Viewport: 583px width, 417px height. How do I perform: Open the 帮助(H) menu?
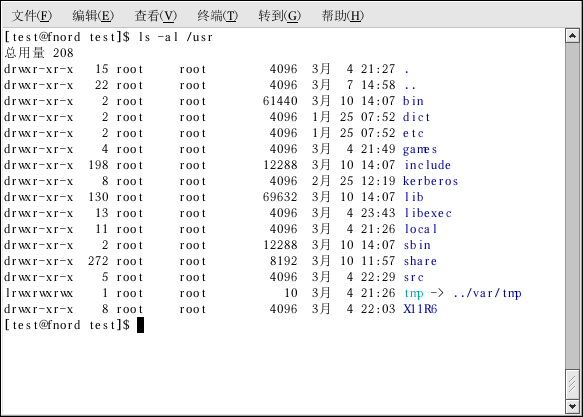[x=342, y=16]
